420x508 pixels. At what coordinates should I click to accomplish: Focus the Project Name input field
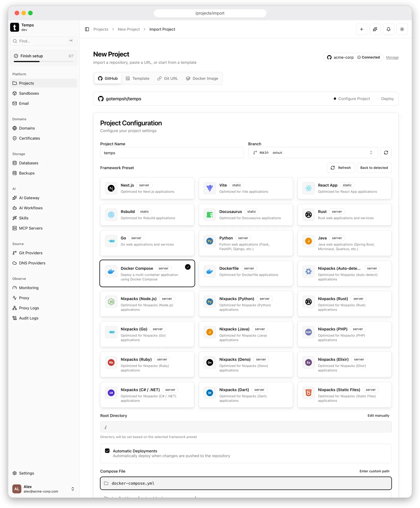[x=172, y=153]
